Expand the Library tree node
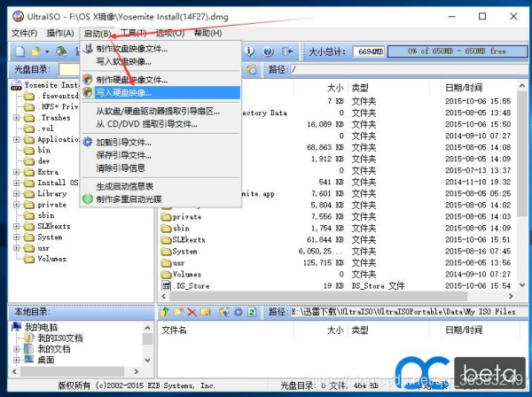 coord(16,193)
